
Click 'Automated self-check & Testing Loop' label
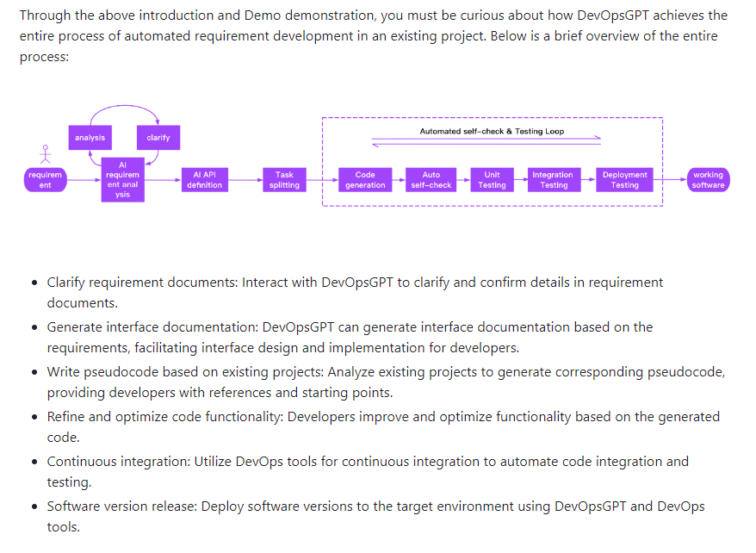[492, 131]
